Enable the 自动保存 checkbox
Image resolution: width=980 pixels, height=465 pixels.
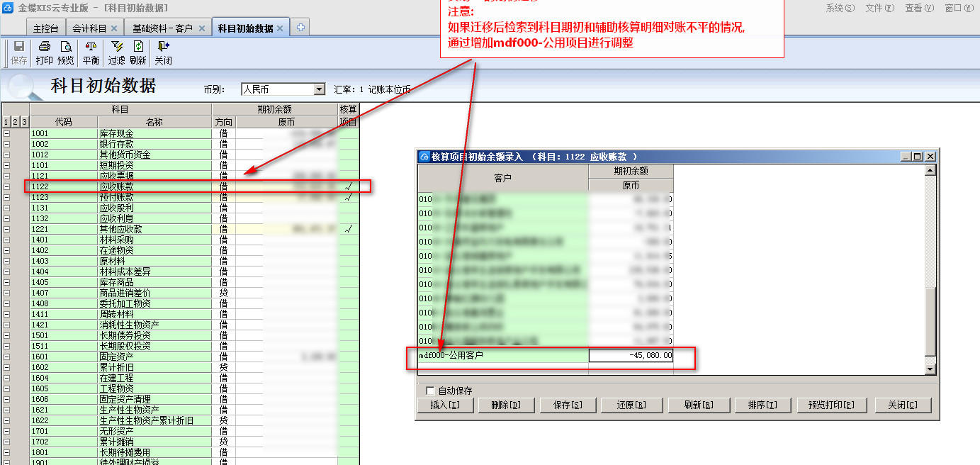pos(430,391)
